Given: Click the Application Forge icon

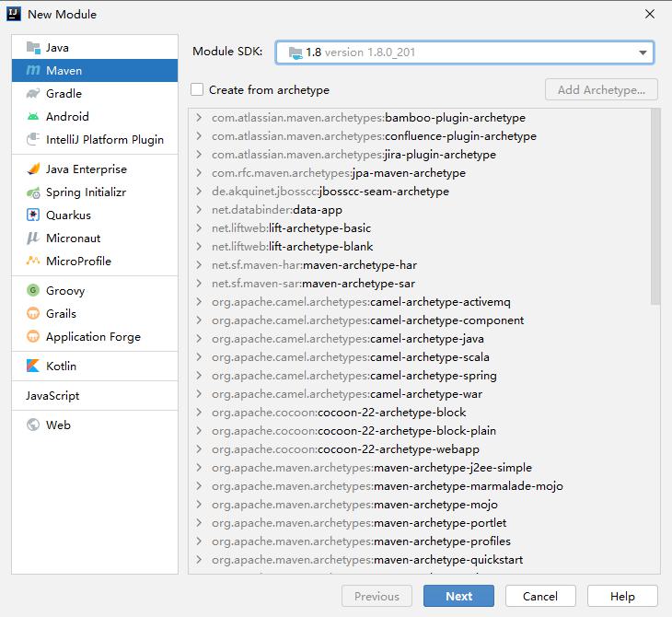Looking at the screenshot, I should point(33,336).
